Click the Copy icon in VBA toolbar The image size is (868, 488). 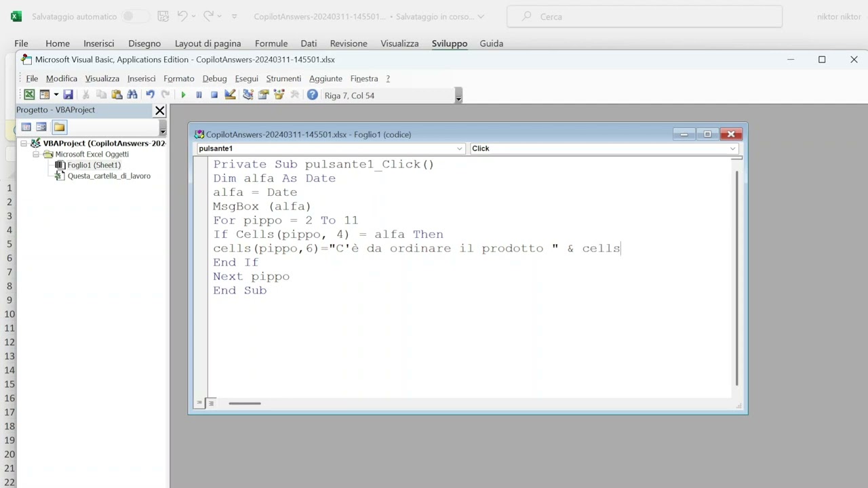(101, 95)
